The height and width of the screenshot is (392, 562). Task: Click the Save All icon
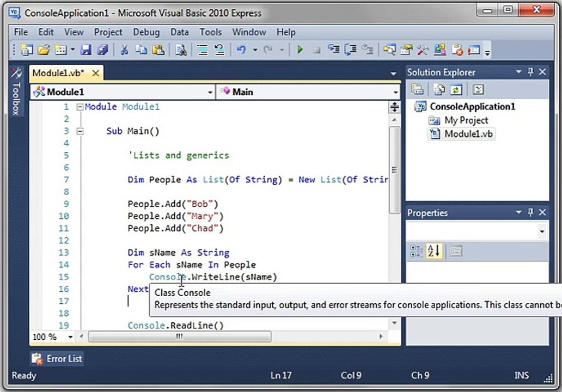(x=103, y=50)
